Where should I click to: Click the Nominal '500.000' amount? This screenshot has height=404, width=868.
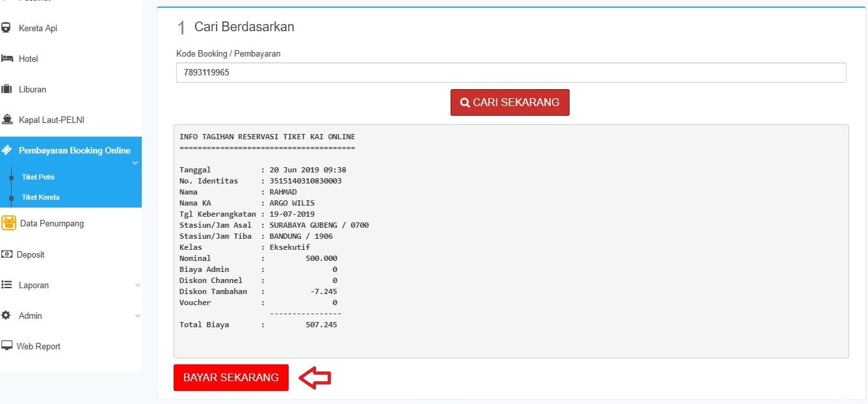coord(321,258)
